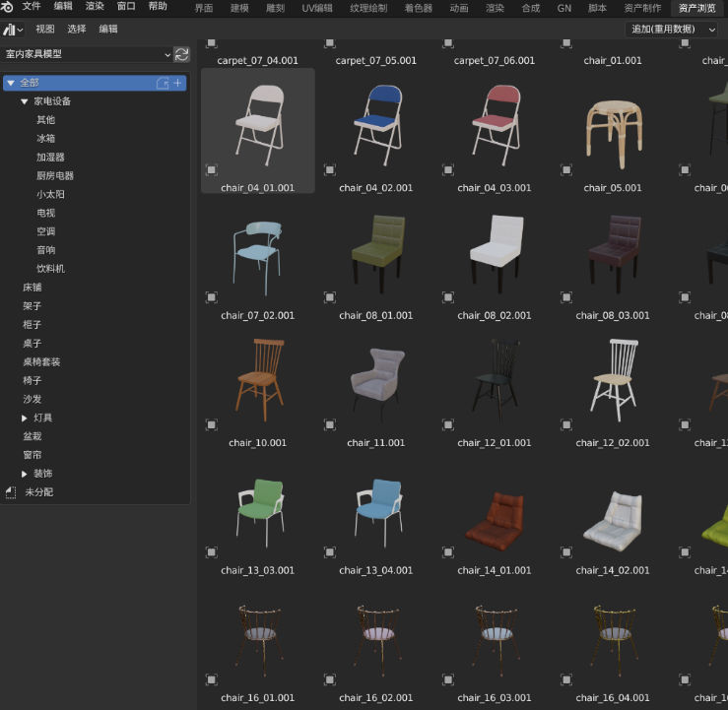728x710 pixels.
Task: Open the asset browser 编辑 header menu
Action: pos(108,30)
